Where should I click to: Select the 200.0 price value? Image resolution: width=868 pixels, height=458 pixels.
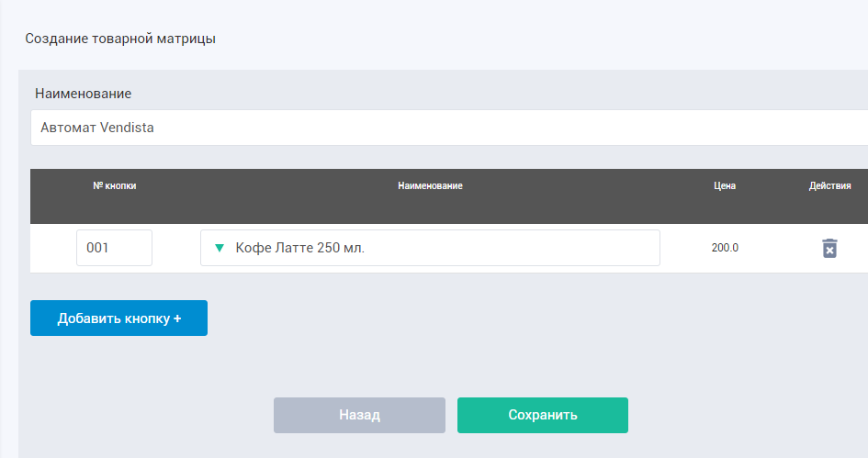pyautogui.click(x=725, y=248)
